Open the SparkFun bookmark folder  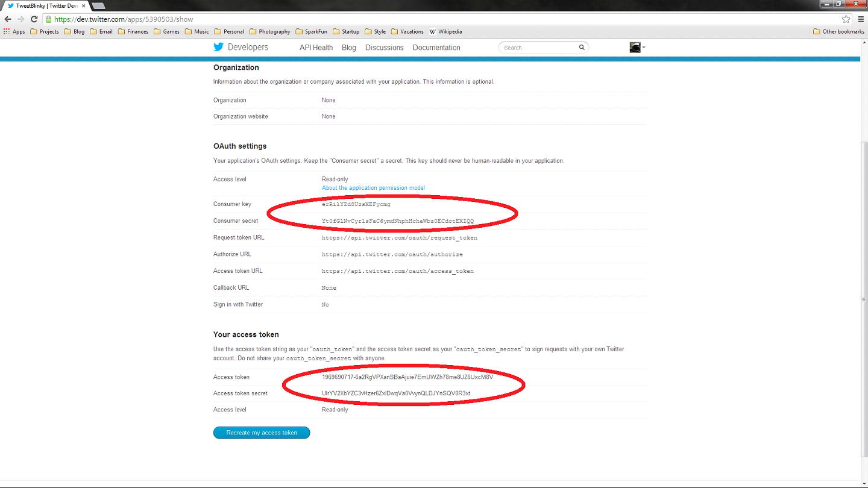pyautogui.click(x=312, y=31)
